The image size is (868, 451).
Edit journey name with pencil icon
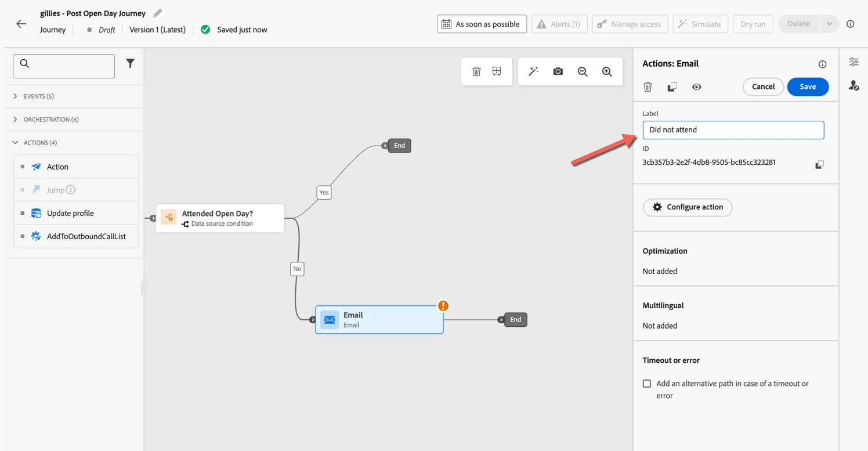click(157, 13)
